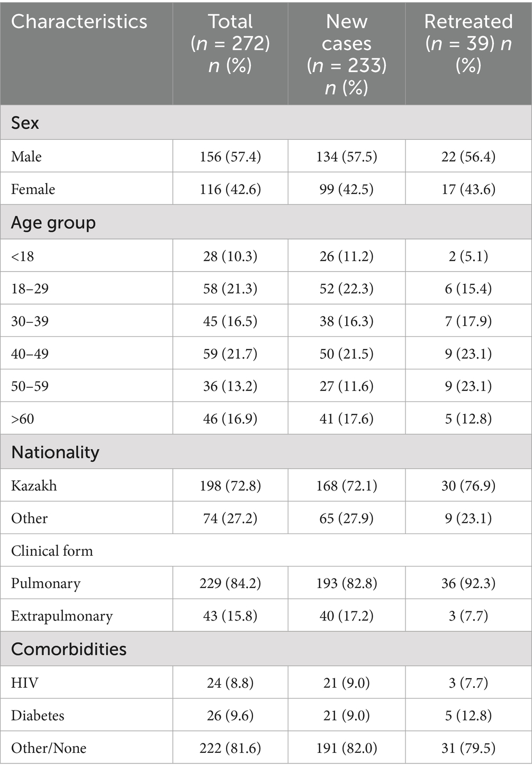
Task: Click the New cases column header
Action: (347, 54)
